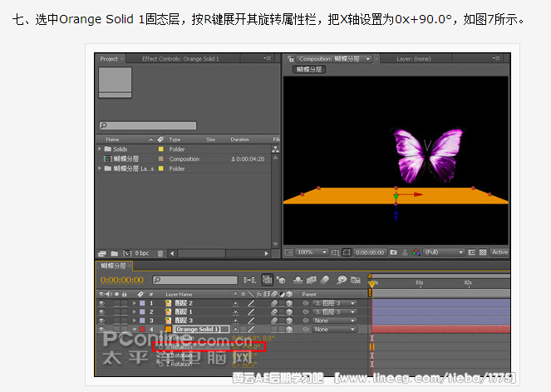Open parent dropdown for layer 图层 2
The height and width of the screenshot is (392, 551).
[x=334, y=303]
